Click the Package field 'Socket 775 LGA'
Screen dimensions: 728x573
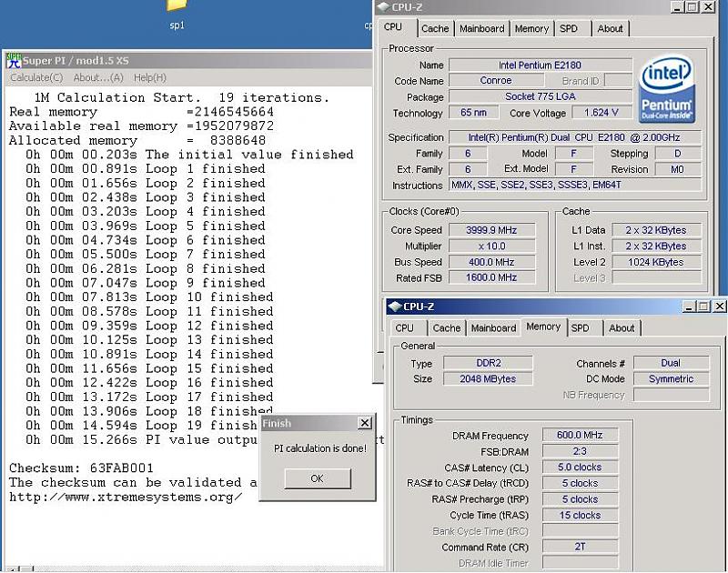[540, 96]
